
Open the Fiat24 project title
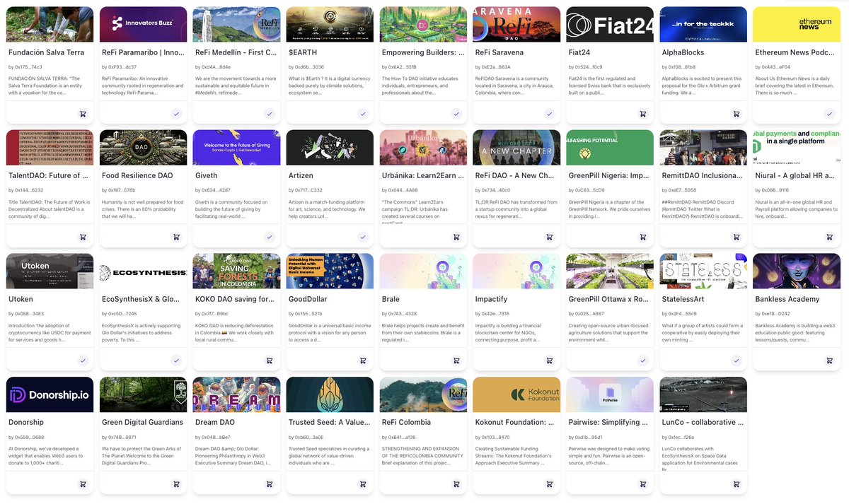tap(579, 52)
